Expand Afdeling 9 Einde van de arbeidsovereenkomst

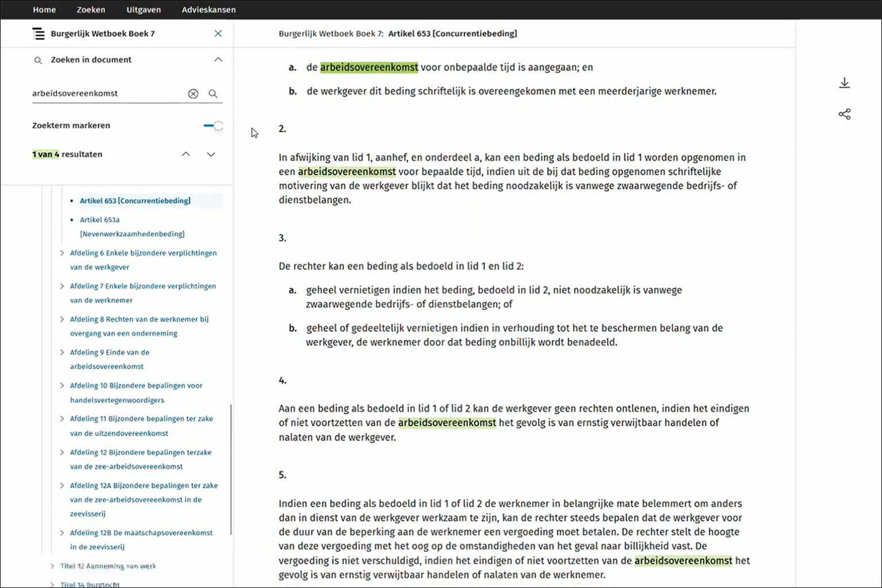[x=62, y=353]
